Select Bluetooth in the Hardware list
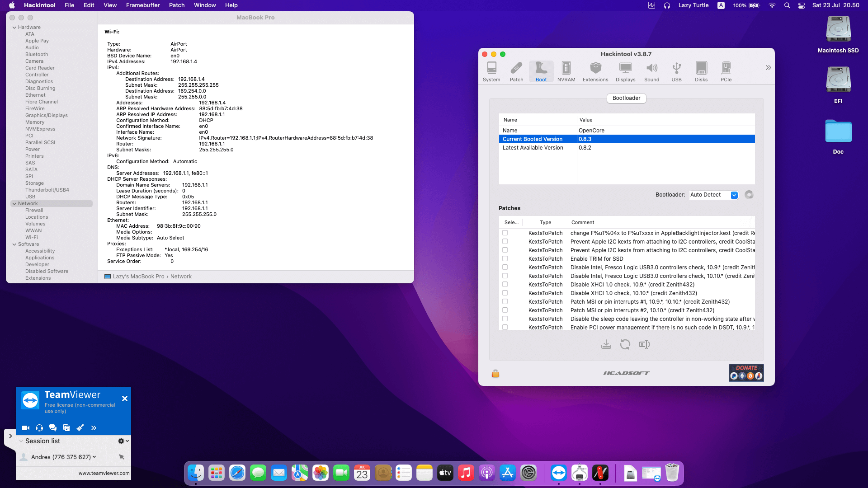The width and height of the screenshot is (868, 488). pyautogui.click(x=37, y=55)
